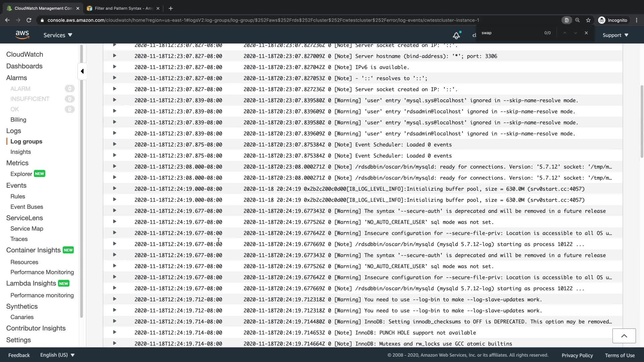Click the scroll-to-top arrow button
644x362 pixels.
624,336
